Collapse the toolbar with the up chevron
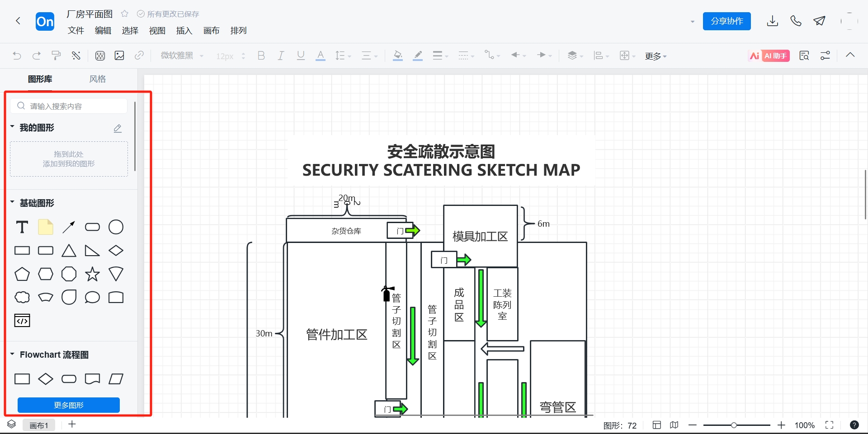The width and height of the screenshot is (868, 434). pyautogui.click(x=850, y=55)
